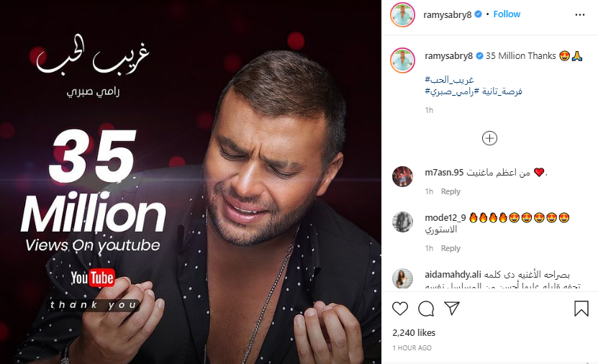Image resolution: width=598 pixels, height=364 pixels.
Task: Open the 1 HOUR AGO timestamp link
Action: (412, 347)
